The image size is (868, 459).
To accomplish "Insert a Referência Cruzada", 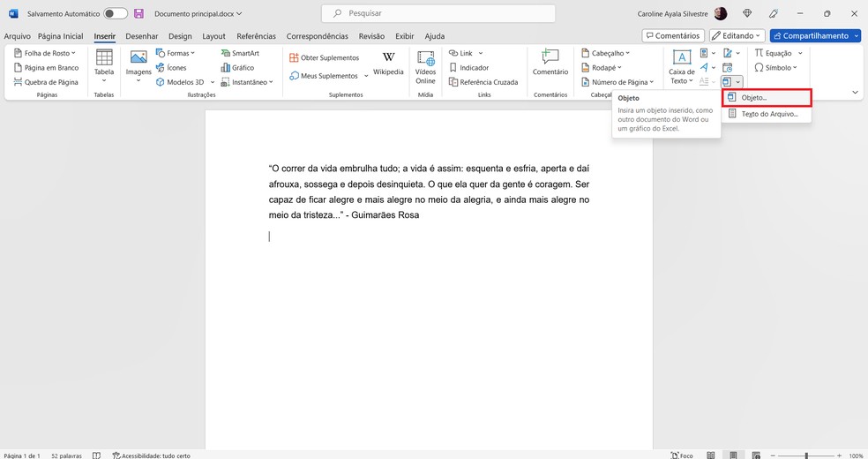I will point(483,82).
